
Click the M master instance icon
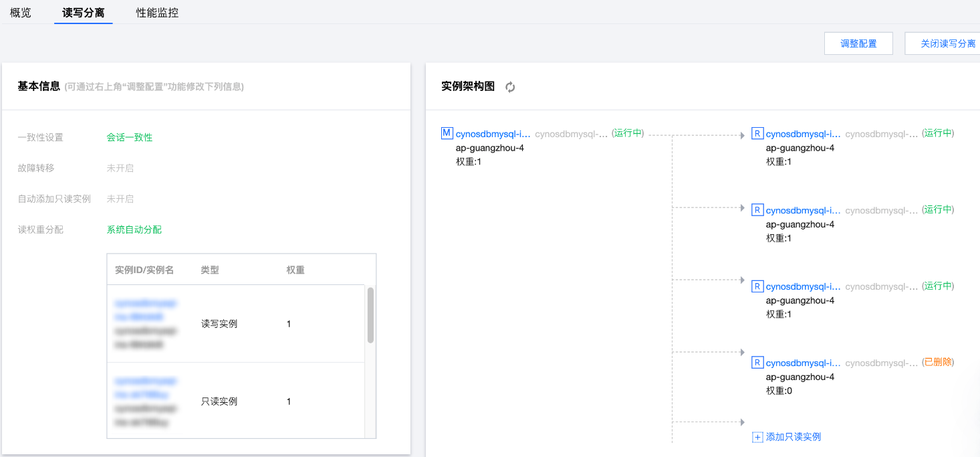(447, 133)
